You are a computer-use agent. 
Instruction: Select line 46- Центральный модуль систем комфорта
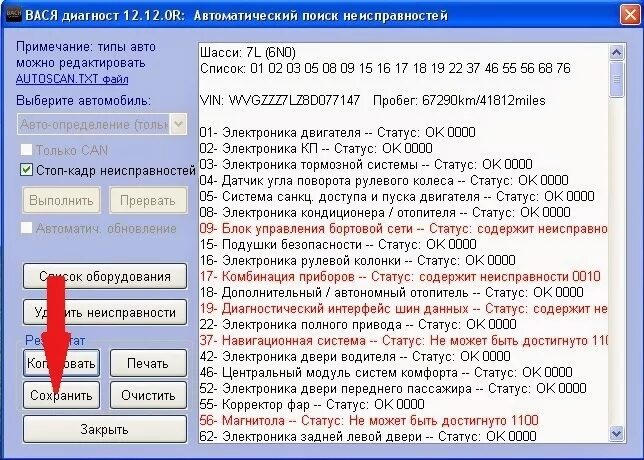[386, 373]
